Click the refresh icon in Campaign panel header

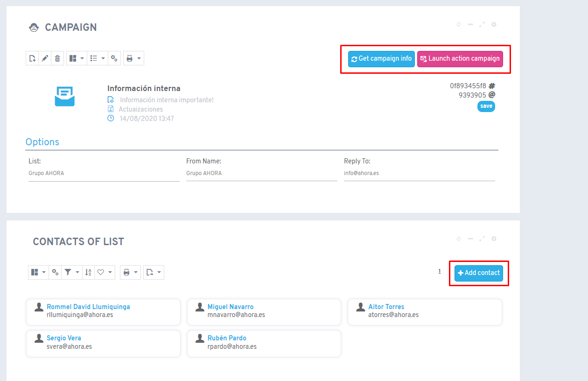pyautogui.click(x=459, y=24)
